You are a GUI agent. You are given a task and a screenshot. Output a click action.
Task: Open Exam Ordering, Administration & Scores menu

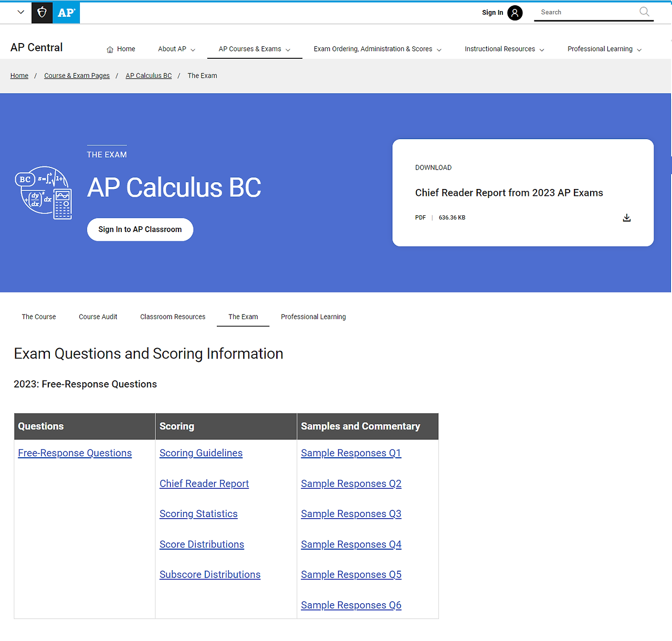(377, 49)
